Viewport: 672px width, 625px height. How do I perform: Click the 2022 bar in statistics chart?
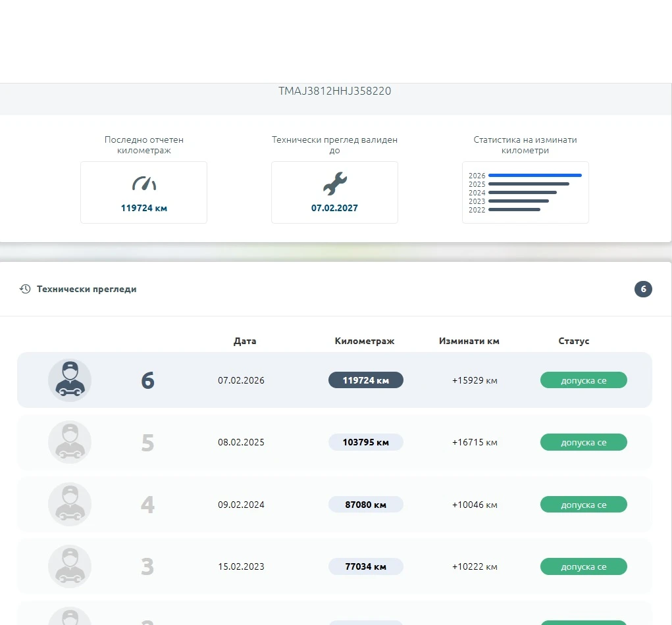point(514,209)
